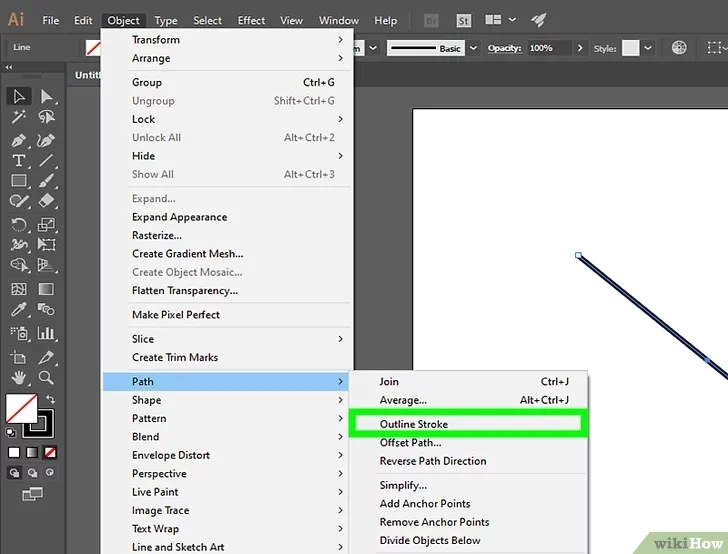Enable Draw Behind mode
Viewport: 728px width, 554px height.
(32, 473)
